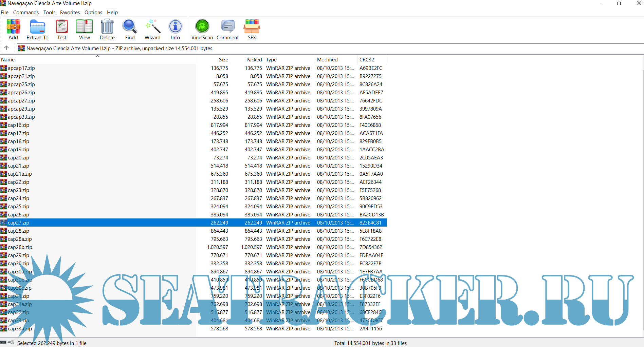The height and width of the screenshot is (347, 644).
Task: Open the Options menu
Action: click(93, 13)
